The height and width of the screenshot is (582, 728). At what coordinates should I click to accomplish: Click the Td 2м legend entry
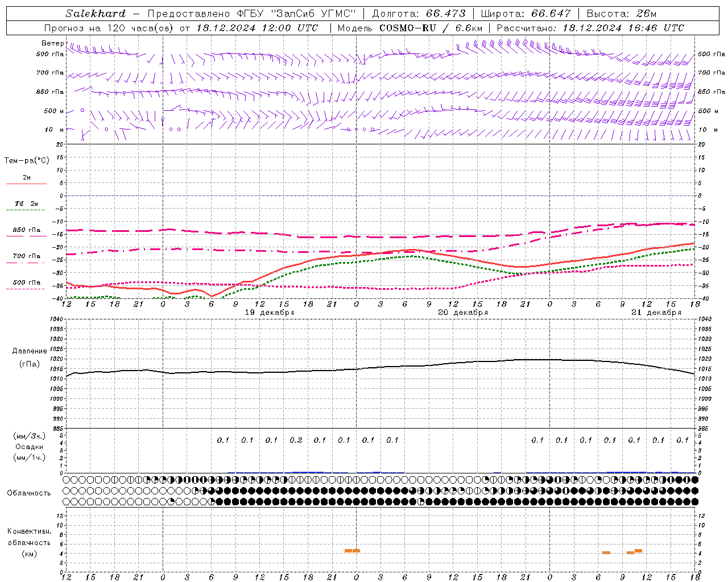tap(26, 203)
